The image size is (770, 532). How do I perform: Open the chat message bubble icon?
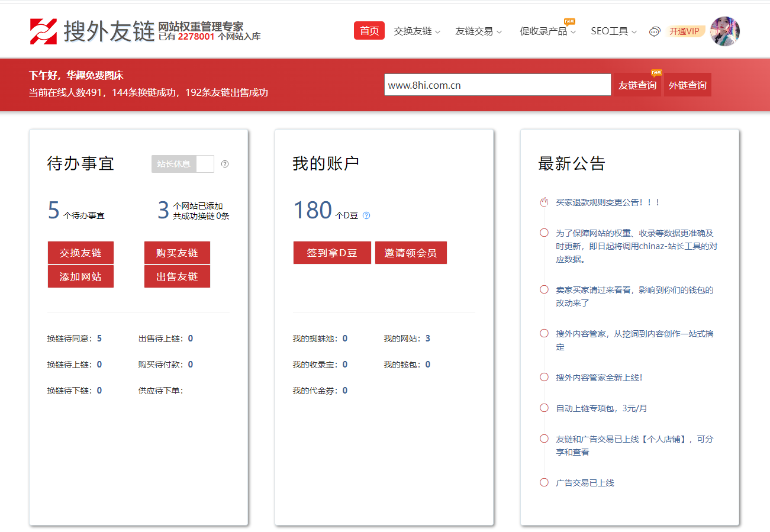[x=654, y=32]
